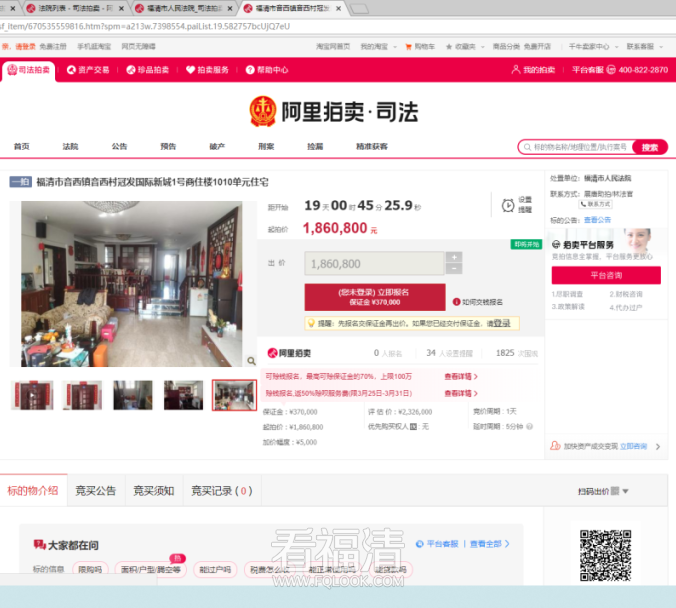
Task: Open the 破产 menu item
Action: click(x=217, y=147)
